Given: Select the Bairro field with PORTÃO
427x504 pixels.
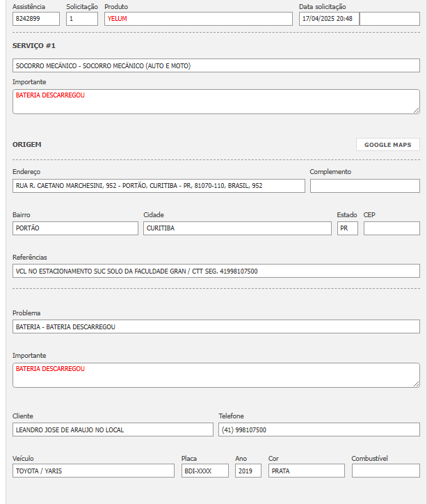Looking at the screenshot, I should click(75, 228).
